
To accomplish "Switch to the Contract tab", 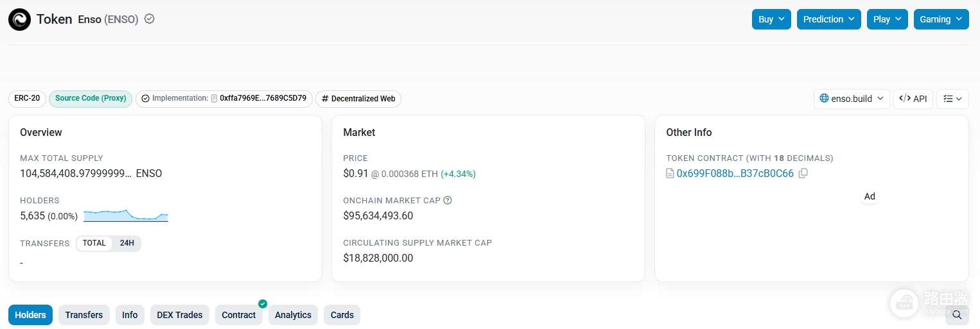I will pos(239,315).
